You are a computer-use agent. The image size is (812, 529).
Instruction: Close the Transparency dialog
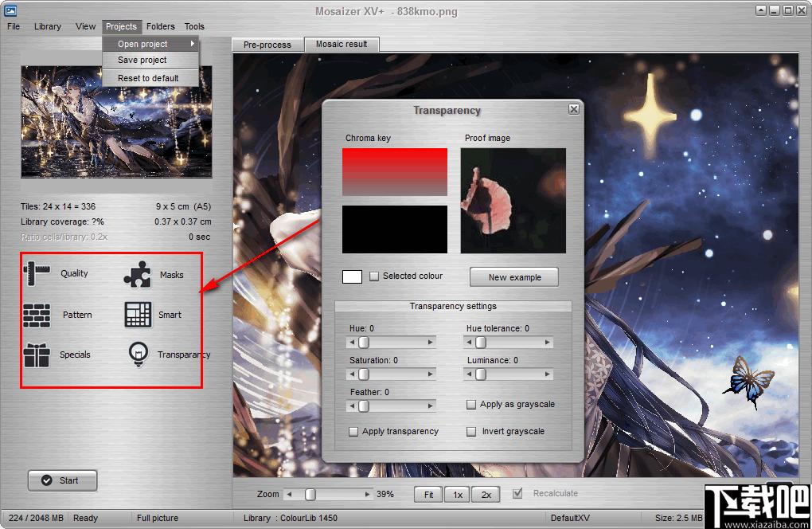(x=574, y=109)
